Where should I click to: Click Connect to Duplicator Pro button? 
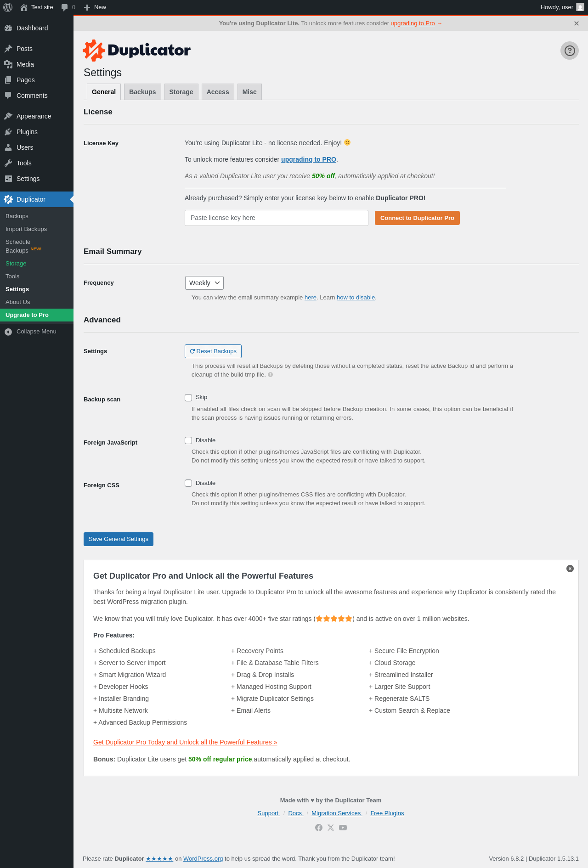(417, 218)
